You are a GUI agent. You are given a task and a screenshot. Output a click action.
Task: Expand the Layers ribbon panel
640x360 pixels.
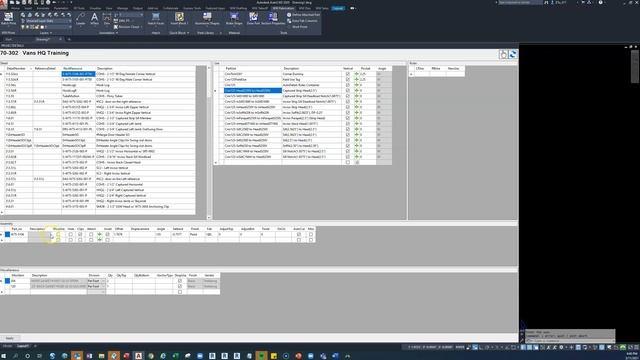pos(44,33)
